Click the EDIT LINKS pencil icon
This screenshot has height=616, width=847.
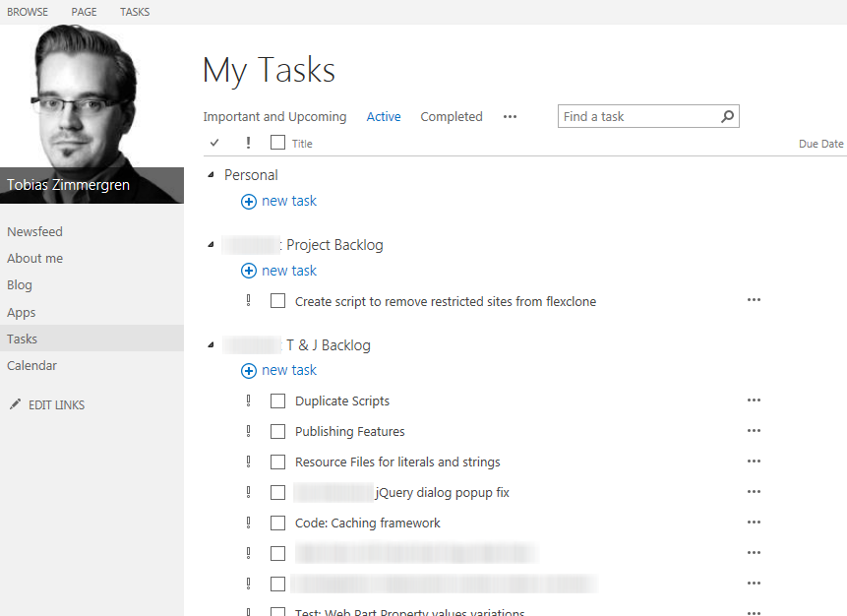pyautogui.click(x=16, y=404)
